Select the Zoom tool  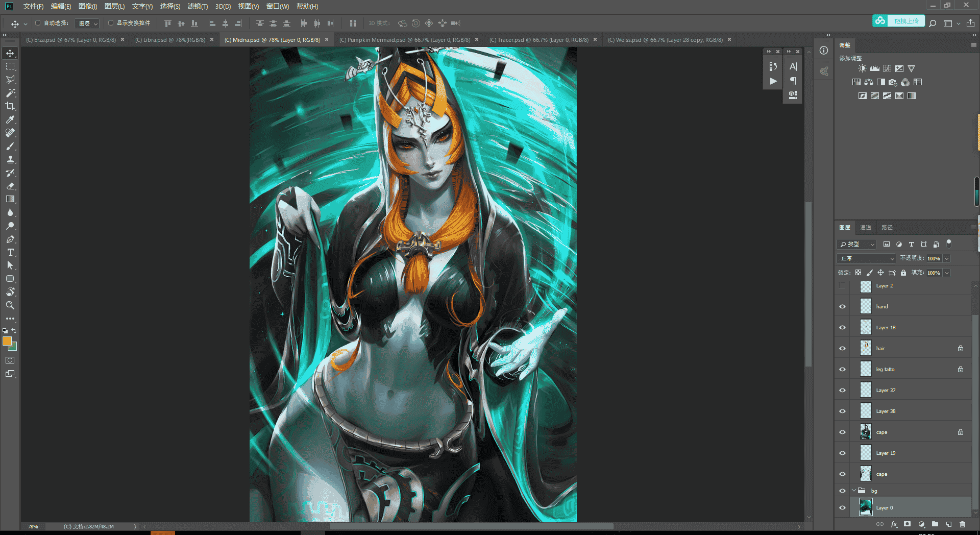[x=10, y=305]
